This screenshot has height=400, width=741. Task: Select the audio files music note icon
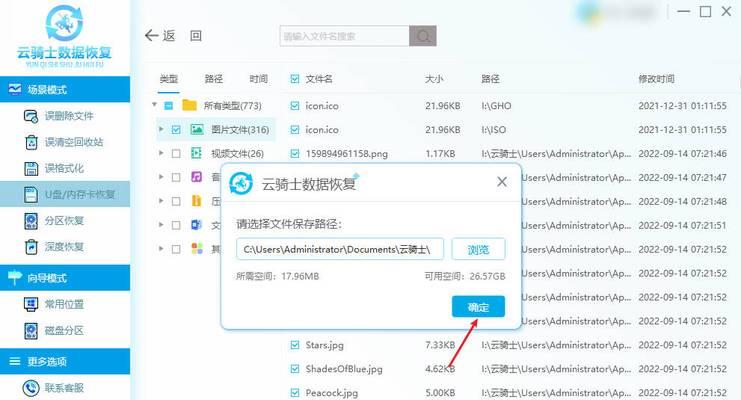[197, 177]
